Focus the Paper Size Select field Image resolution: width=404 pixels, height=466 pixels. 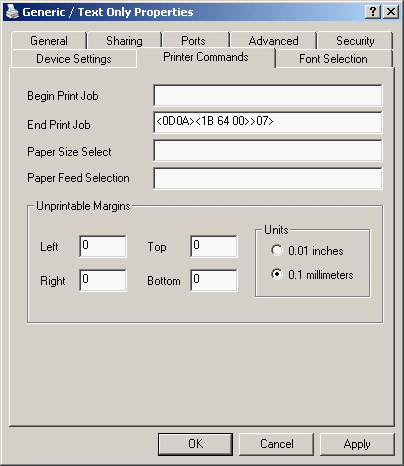click(268, 150)
